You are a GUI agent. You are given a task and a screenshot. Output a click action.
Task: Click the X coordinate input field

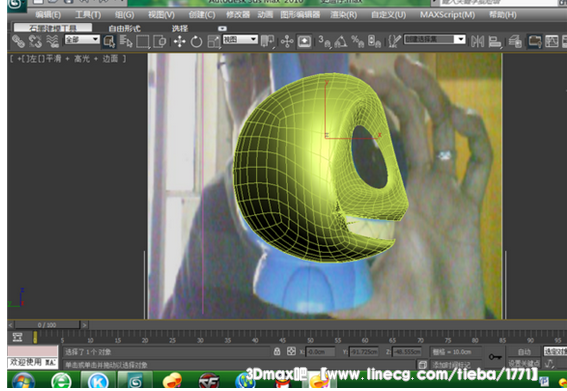(320, 352)
